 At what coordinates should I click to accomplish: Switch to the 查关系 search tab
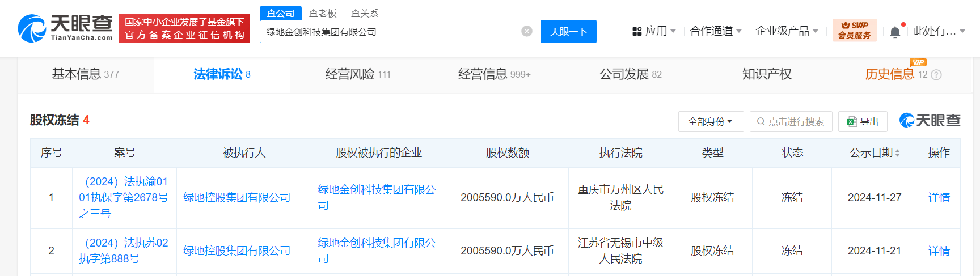click(x=365, y=13)
